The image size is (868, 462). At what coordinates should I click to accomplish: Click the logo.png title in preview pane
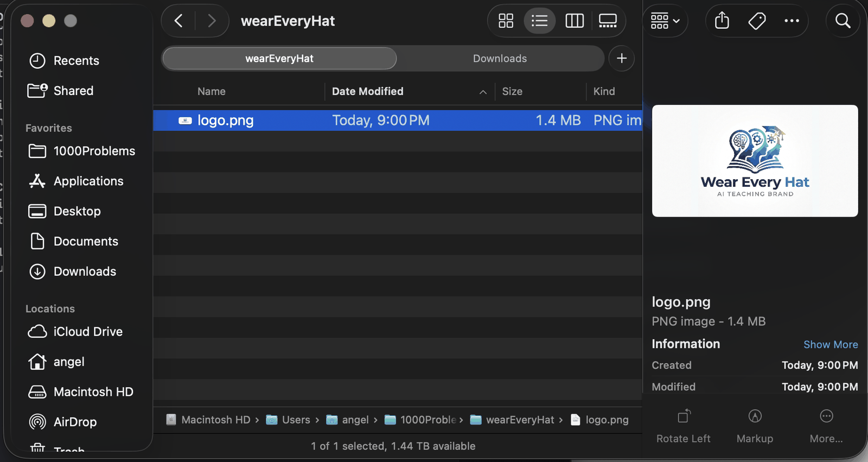point(681,302)
